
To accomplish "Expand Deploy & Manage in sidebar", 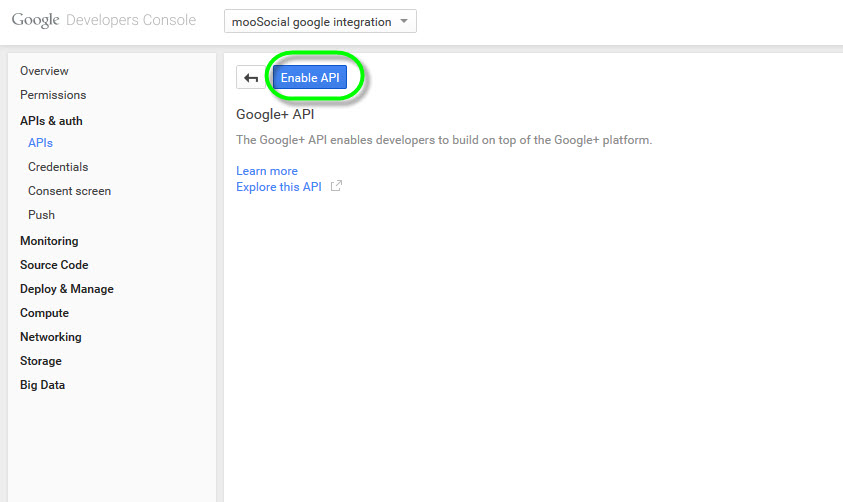I will pyautogui.click(x=67, y=289).
